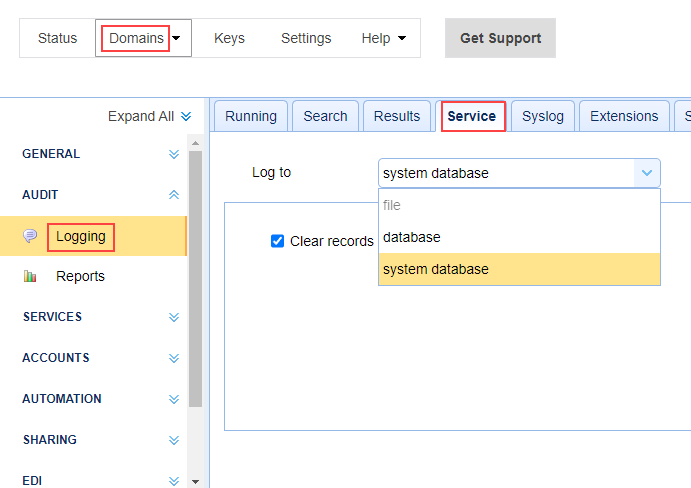
Task: Open the Reports page in sidebar
Action: click(x=80, y=277)
